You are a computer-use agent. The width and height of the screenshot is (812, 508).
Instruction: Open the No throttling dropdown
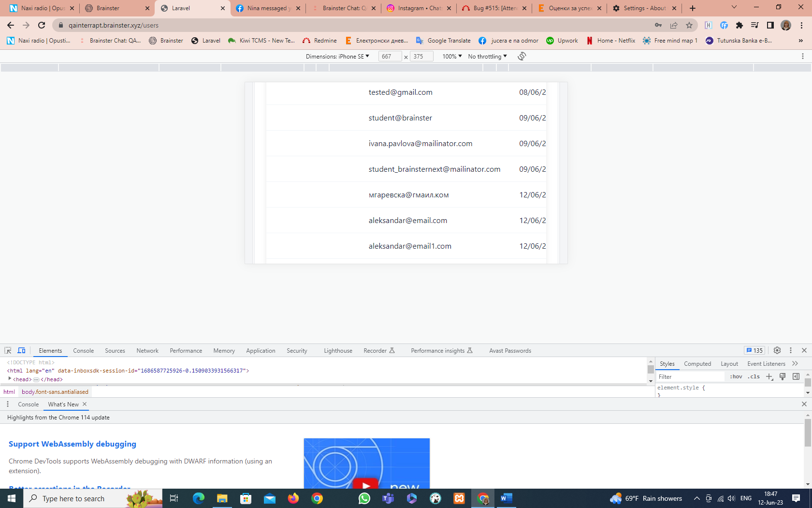pos(487,57)
